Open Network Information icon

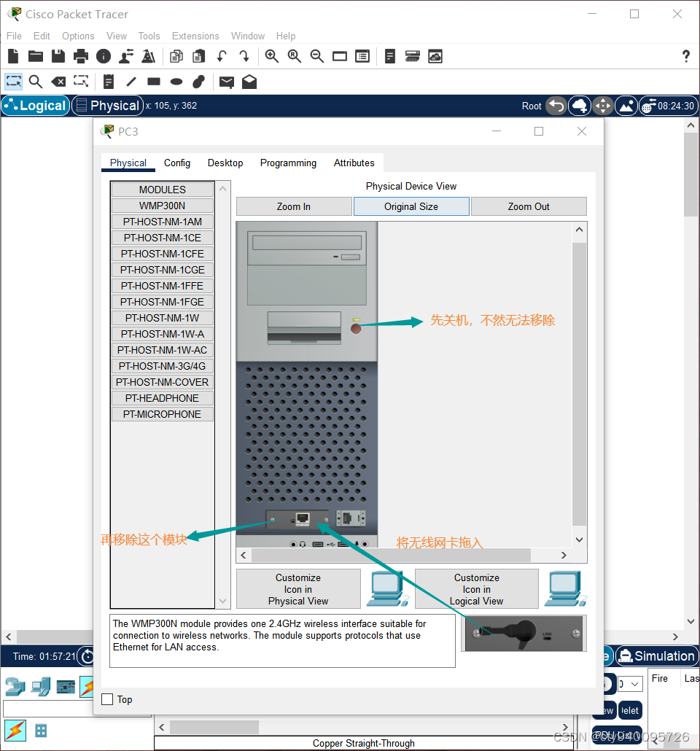click(104, 57)
